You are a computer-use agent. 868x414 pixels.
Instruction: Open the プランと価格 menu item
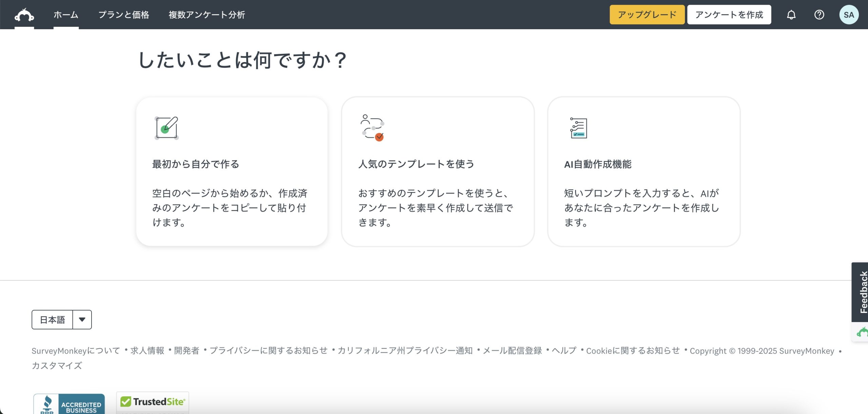tap(124, 15)
